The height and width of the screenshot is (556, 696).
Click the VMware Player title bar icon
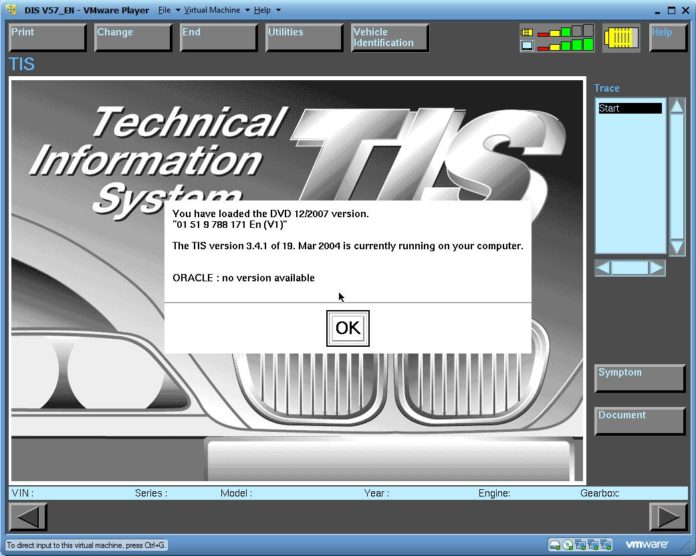[x=12, y=9]
